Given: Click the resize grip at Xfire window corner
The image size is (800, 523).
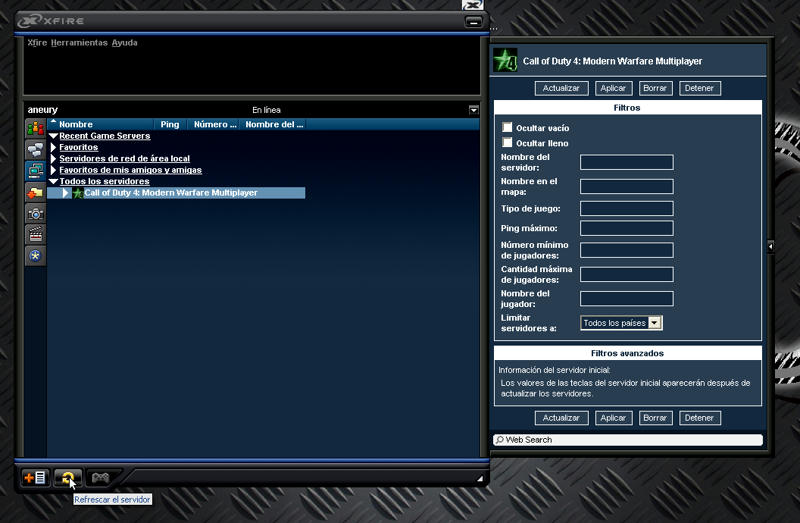Looking at the screenshot, I should pyautogui.click(x=480, y=479).
